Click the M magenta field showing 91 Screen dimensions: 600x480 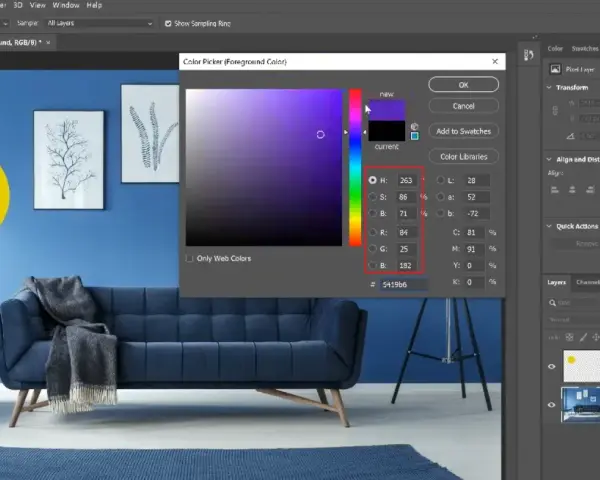click(474, 249)
